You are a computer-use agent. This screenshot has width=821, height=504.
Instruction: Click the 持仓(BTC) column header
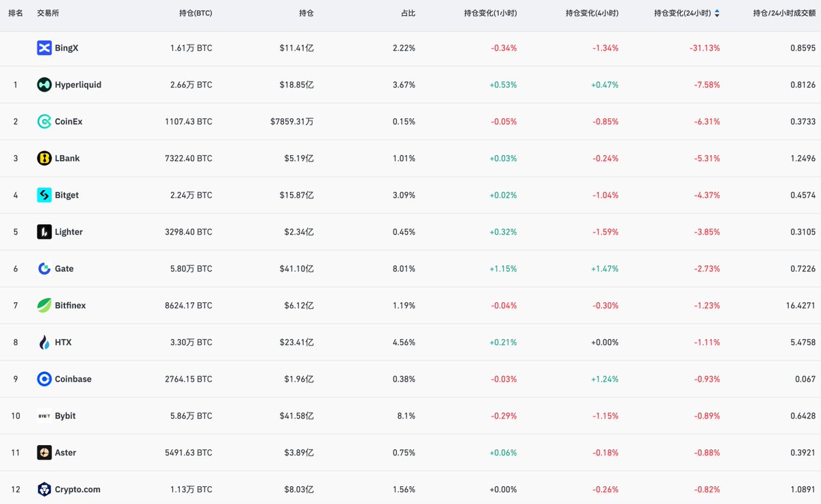click(194, 13)
